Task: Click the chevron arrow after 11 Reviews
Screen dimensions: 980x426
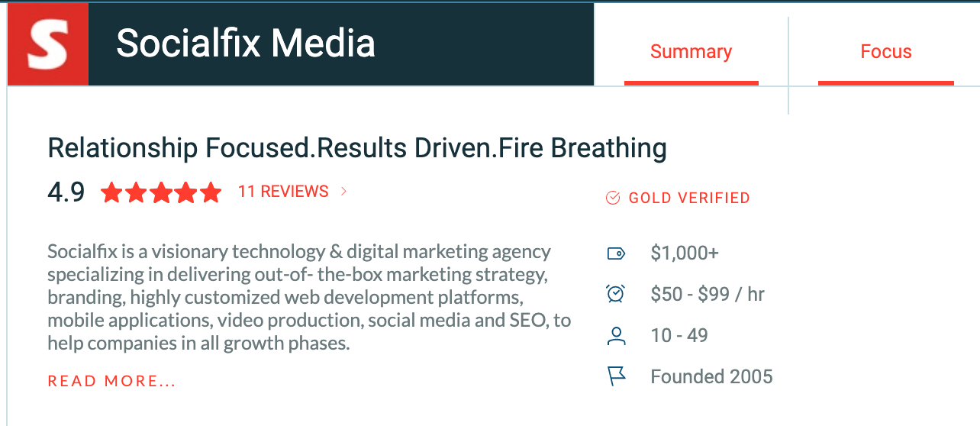Action: click(x=343, y=192)
